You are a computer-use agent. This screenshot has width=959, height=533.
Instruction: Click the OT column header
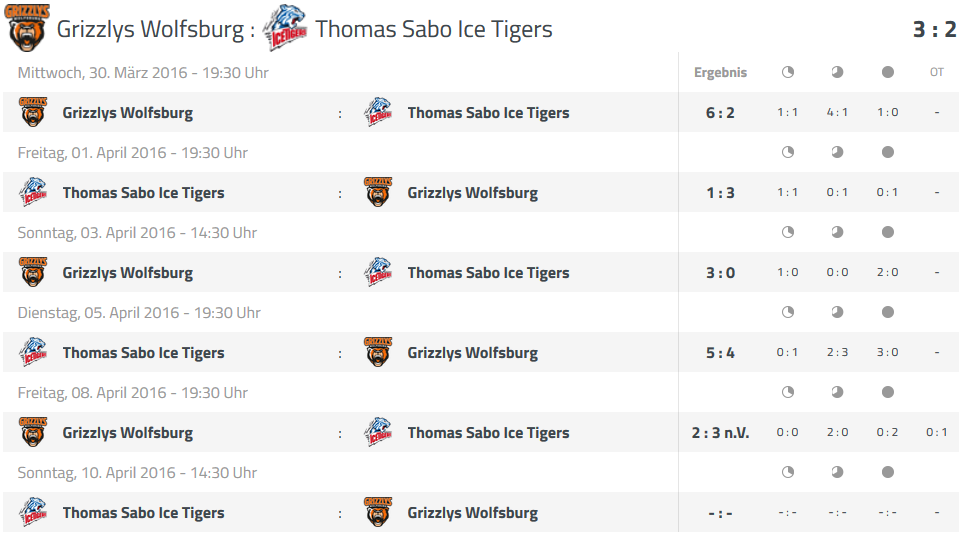point(937,72)
